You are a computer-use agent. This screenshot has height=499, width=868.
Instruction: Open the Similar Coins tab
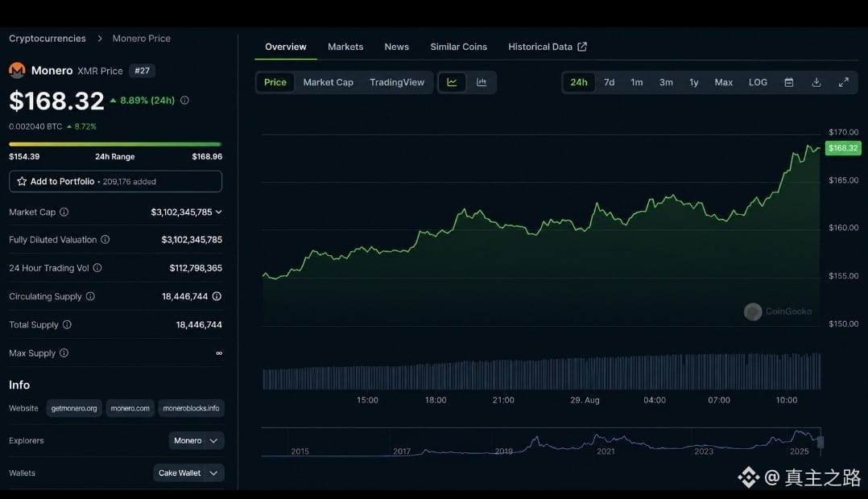pyautogui.click(x=459, y=47)
